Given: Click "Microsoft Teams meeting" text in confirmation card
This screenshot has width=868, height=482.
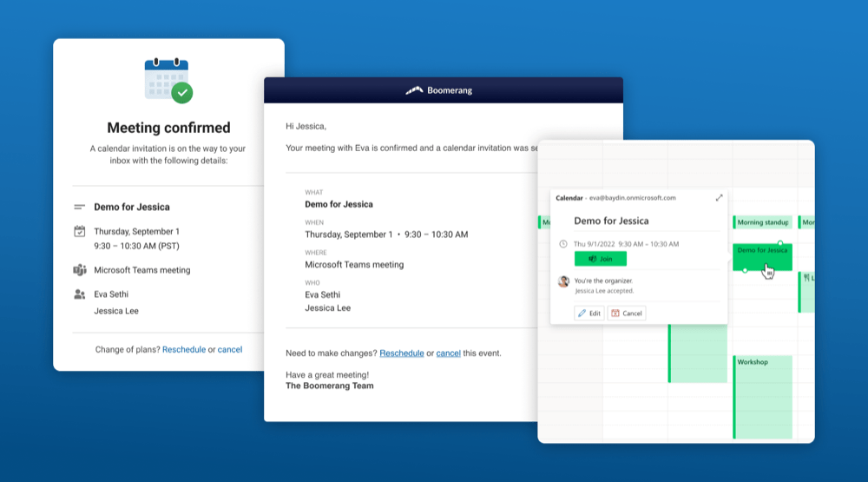Looking at the screenshot, I should 142,270.
